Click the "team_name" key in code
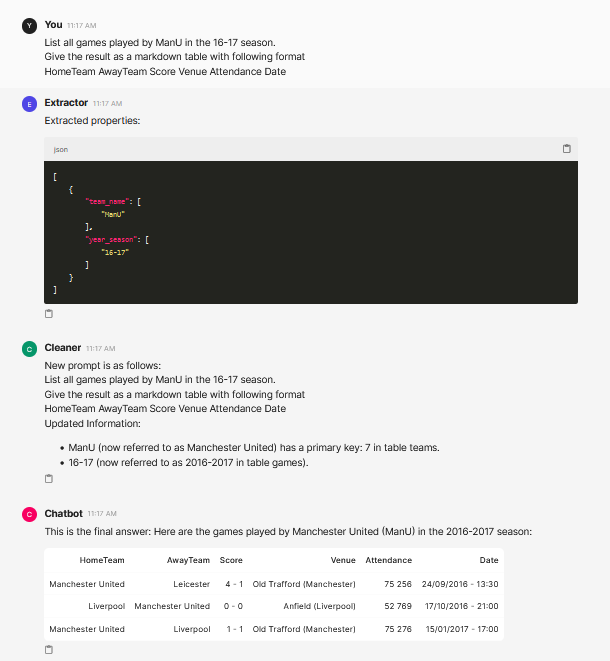610x661 pixels. (107, 202)
